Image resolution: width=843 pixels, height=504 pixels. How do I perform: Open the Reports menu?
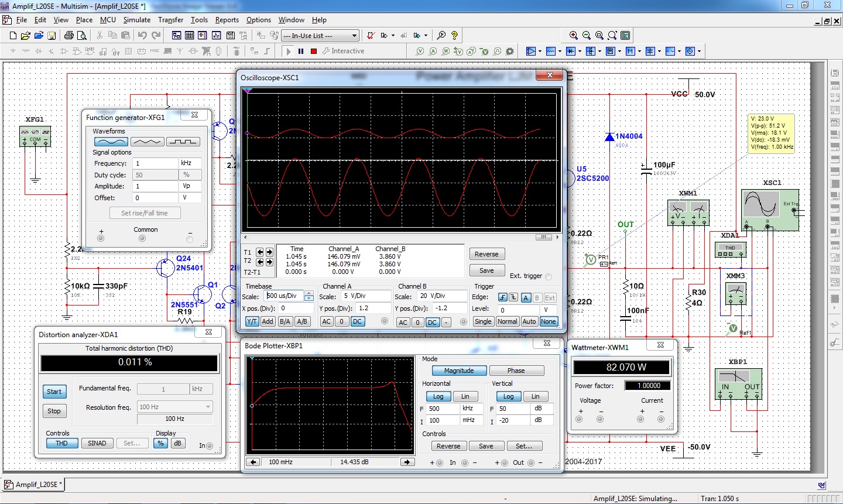(x=227, y=19)
